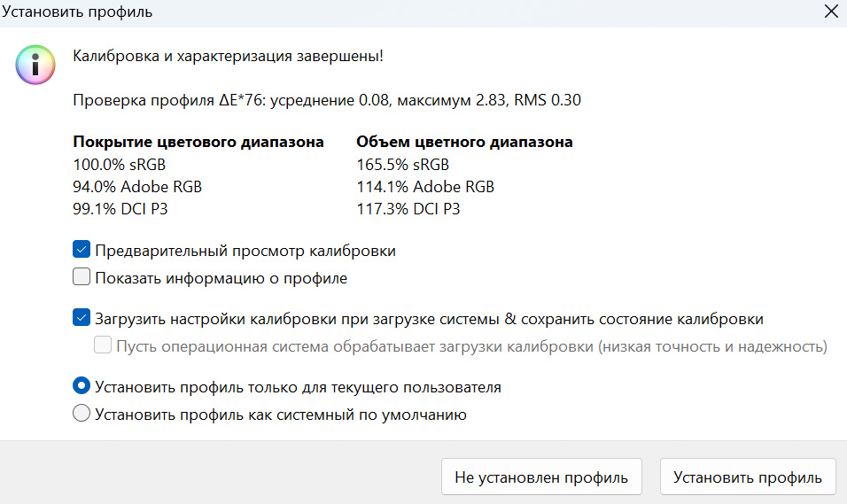The height and width of the screenshot is (504, 847).
Task: Click the Проверка профиля ΔE*76 result line
Action: pyautogui.click(x=327, y=100)
